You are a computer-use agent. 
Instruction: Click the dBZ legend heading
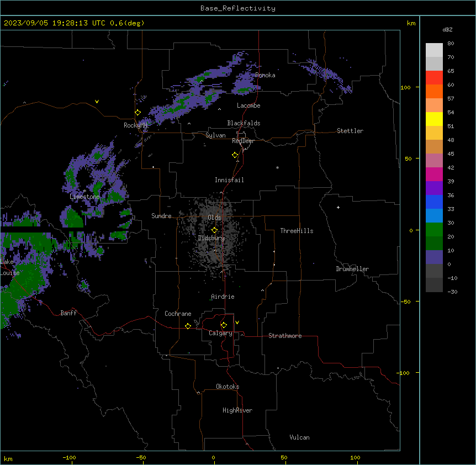click(x=447, y=29)
